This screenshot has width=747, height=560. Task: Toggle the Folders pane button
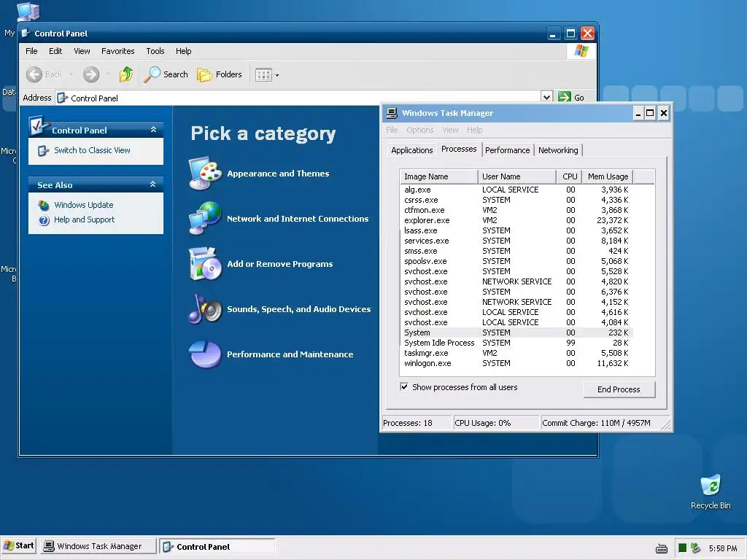coord(220,74)
